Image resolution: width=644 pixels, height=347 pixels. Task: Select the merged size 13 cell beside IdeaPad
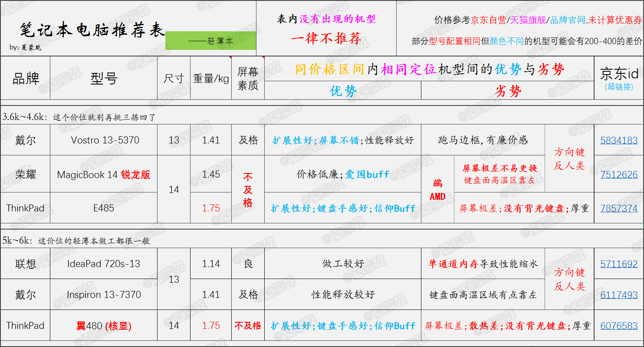pyautogui.click(x=174, y=279)
